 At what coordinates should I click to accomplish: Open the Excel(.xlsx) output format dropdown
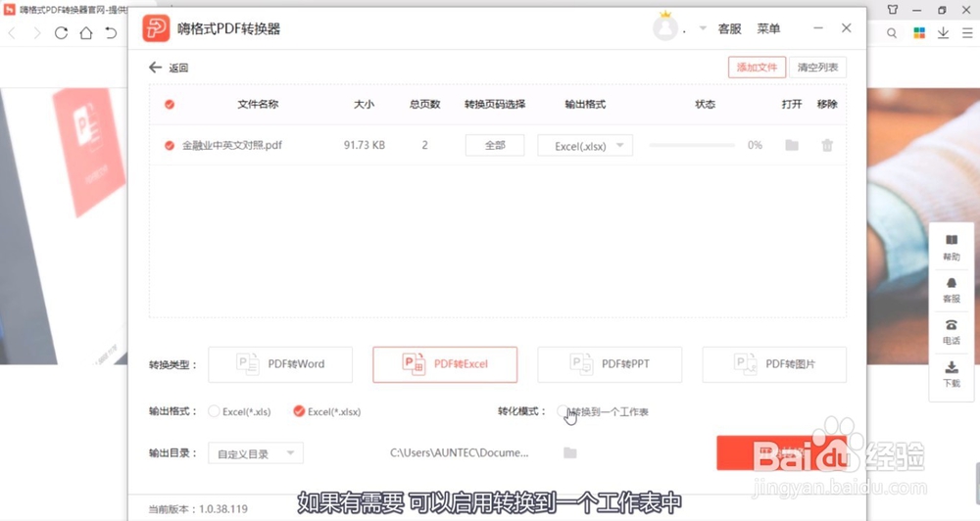tap(585, 146)
